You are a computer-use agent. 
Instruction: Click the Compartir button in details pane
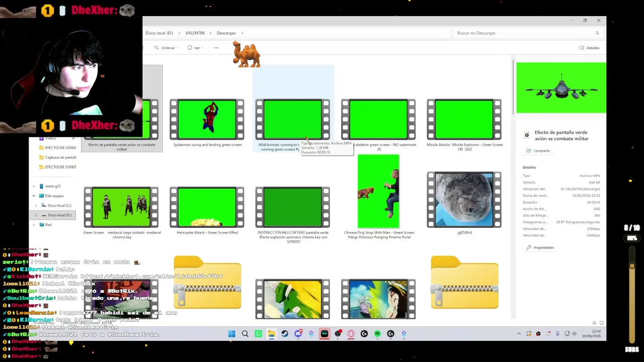(538, 151)
